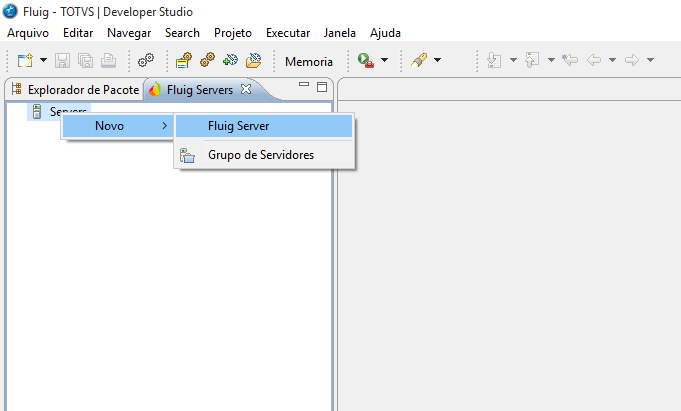
Task: Open the Navegar menu
Action: coord(129,33)
